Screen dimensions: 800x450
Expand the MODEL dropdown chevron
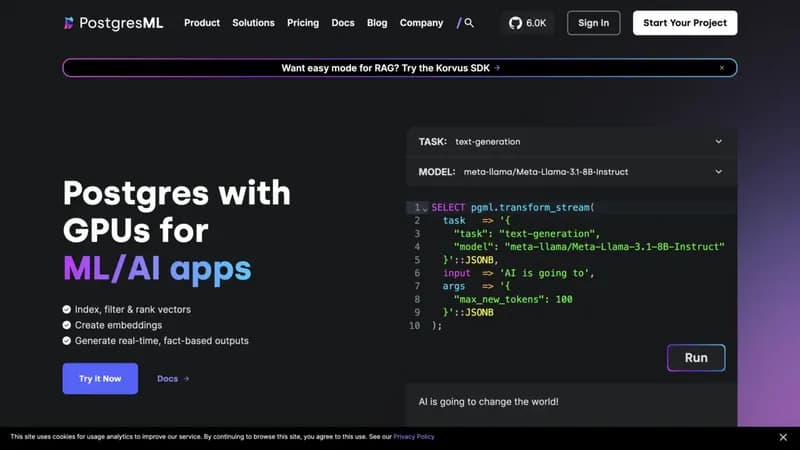(718, 172)
